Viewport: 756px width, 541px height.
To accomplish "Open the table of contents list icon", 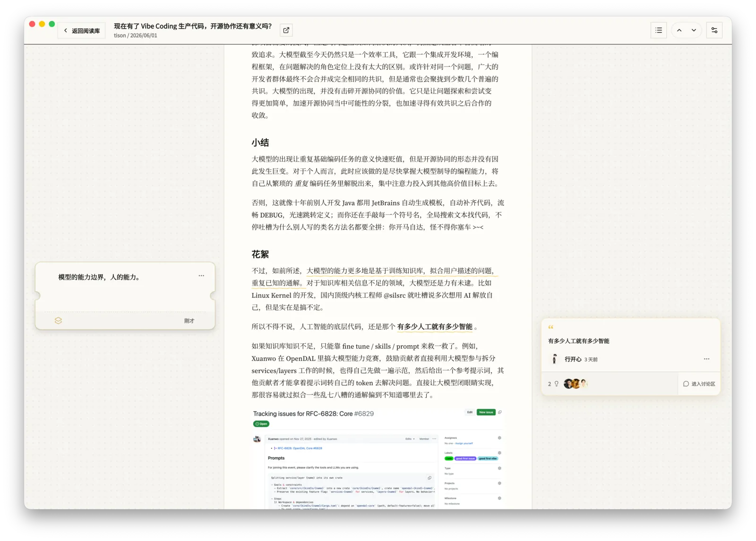I will [659, 30].
